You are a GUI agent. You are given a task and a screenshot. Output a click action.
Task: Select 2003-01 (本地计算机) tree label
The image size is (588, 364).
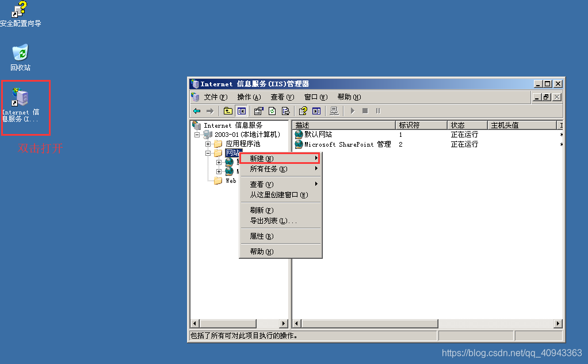pos(247,134)
